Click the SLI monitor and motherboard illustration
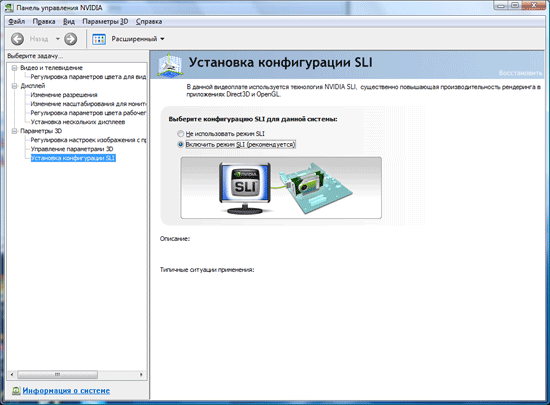 pos(281,188)
